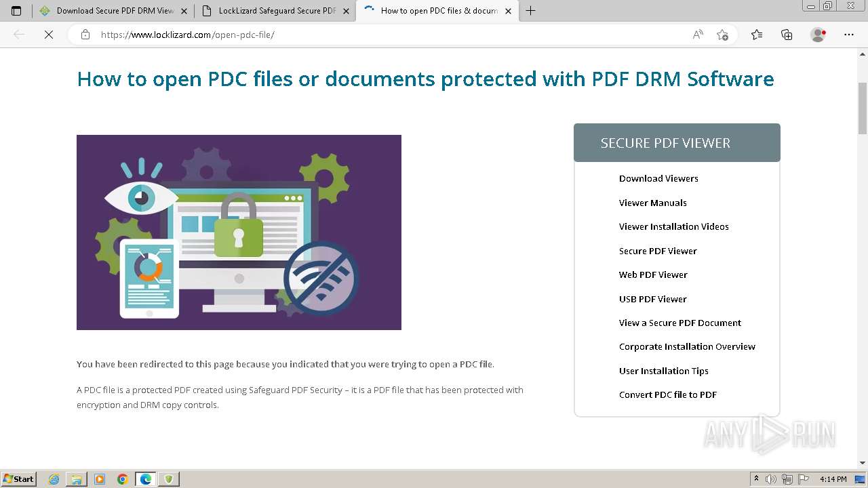Open View a Secure PDF Document link
Image resolution: width=868 pixels, height=488 pixels.
click(x=679, y=323)
